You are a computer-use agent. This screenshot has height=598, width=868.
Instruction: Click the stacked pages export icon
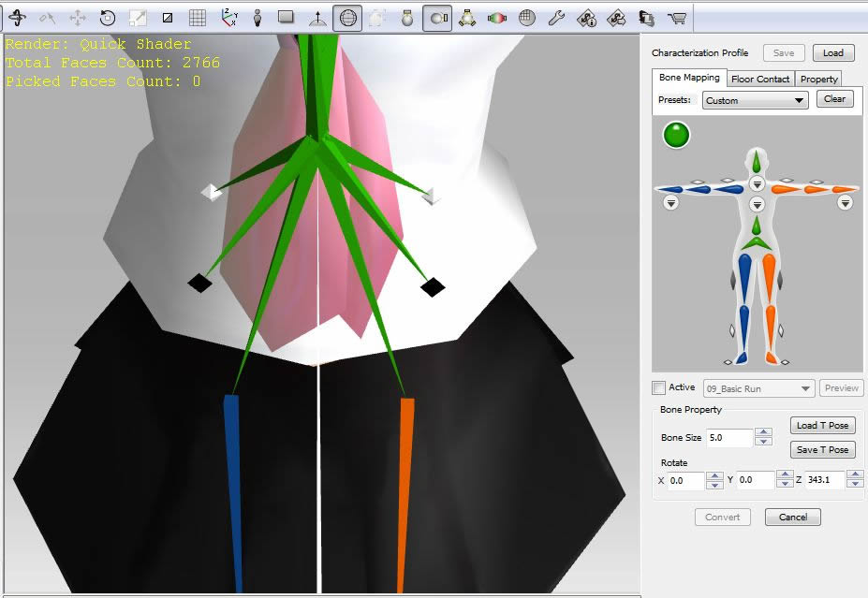tap(647, 19)
